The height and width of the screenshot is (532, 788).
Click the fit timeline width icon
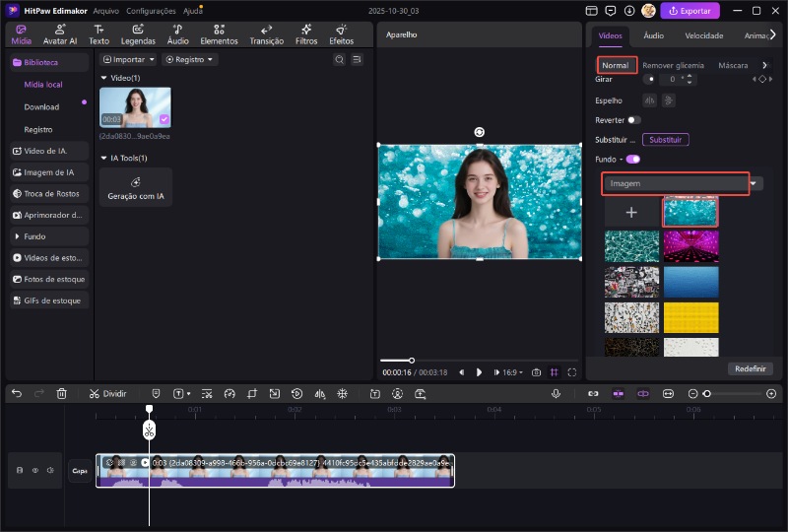click(x=668, y=394)
